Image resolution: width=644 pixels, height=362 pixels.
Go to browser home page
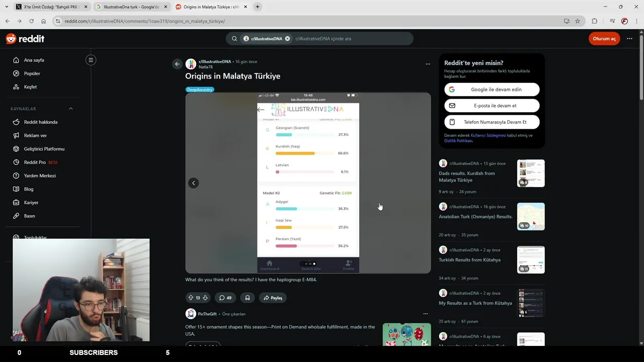43,21
